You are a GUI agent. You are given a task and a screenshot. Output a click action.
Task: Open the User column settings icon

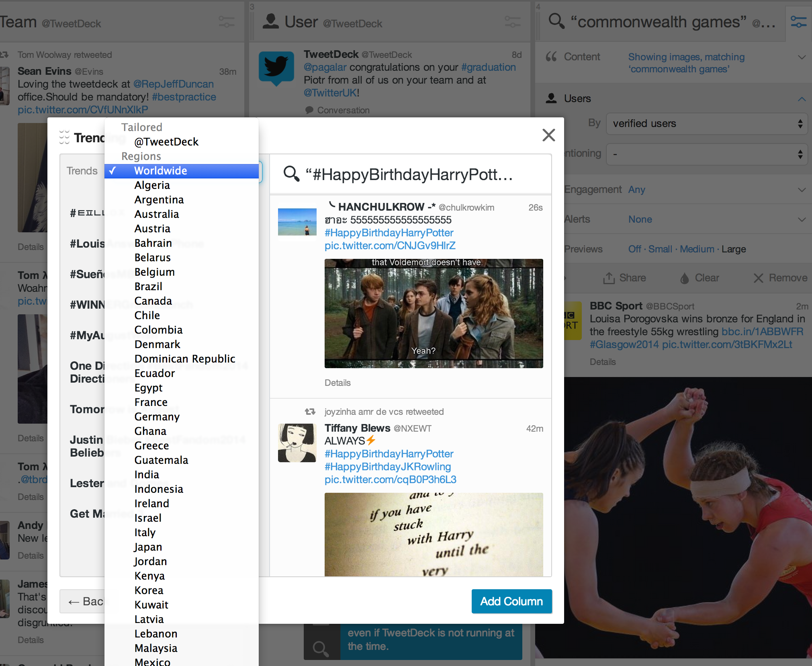coord(512,22)
